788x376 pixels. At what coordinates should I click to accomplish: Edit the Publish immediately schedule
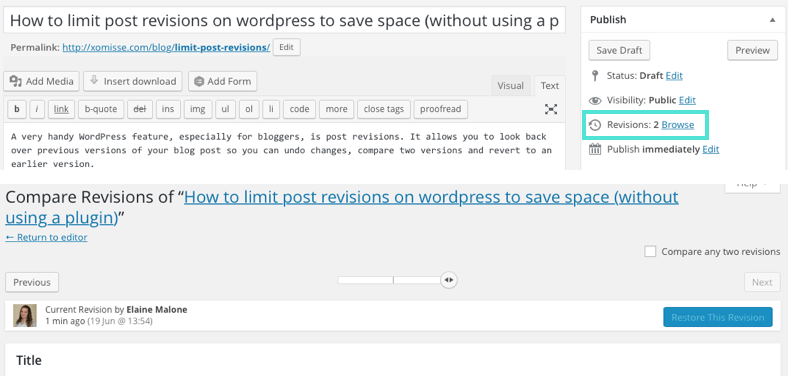tap(711, 149)
